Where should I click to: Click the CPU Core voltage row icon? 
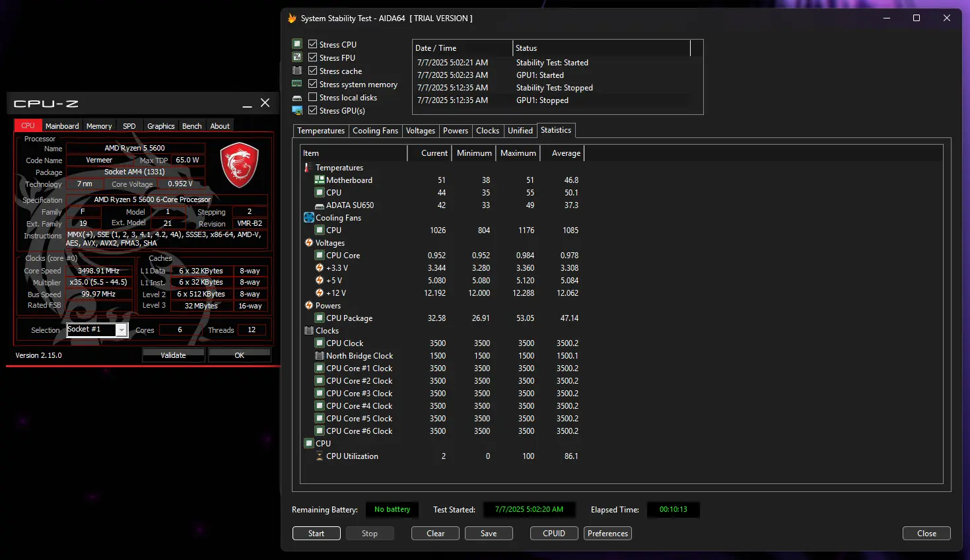click(320, 256)
